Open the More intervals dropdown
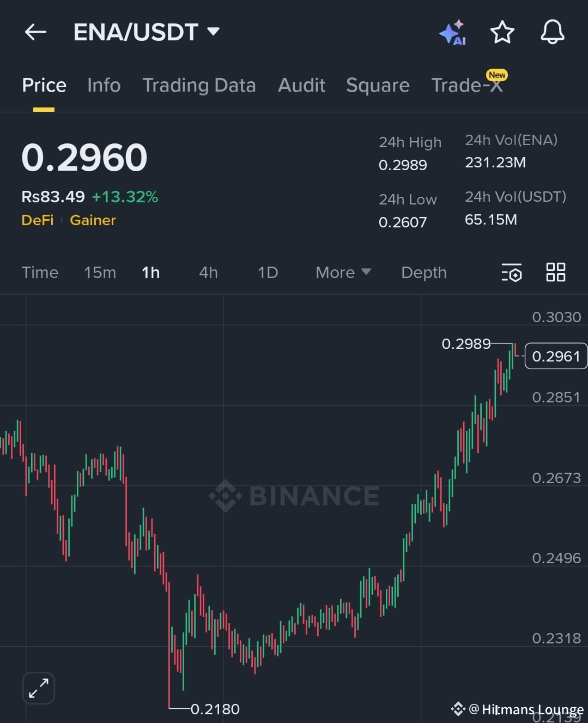The height and width of the screenshot is (723, 588). 343,272
